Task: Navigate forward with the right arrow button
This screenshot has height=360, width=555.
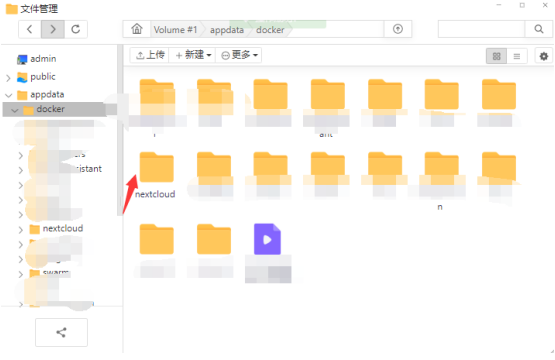Action: click(x=53, y=29)
